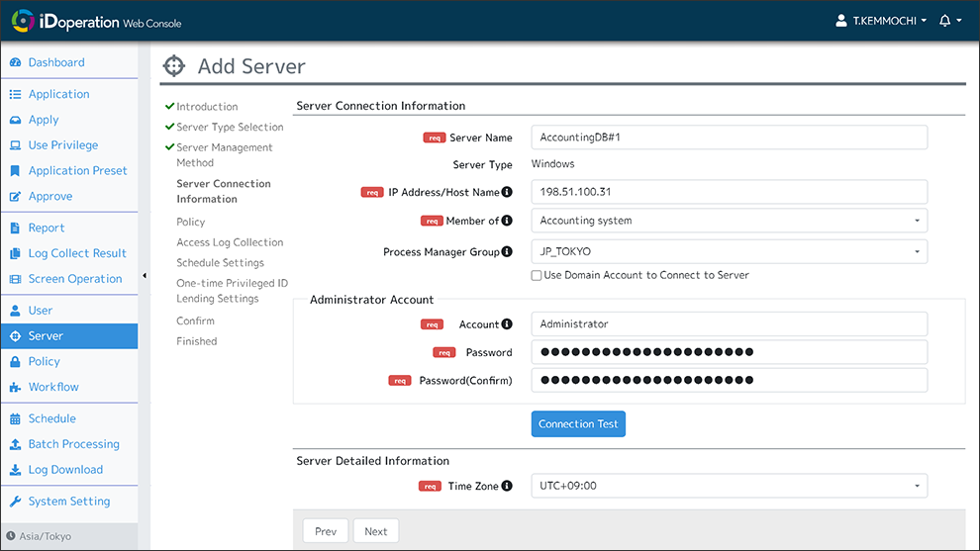Click the iDoperation logo icon

(23, 21)
